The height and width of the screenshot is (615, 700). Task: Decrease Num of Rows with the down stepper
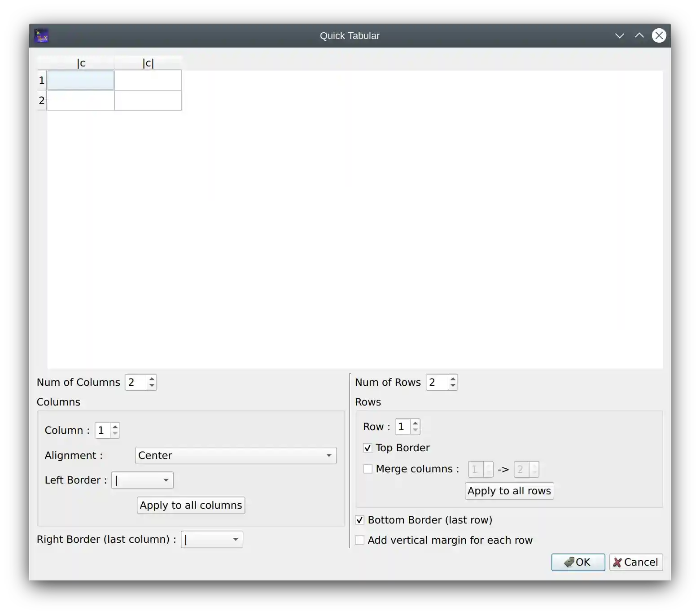coord(452,386)
